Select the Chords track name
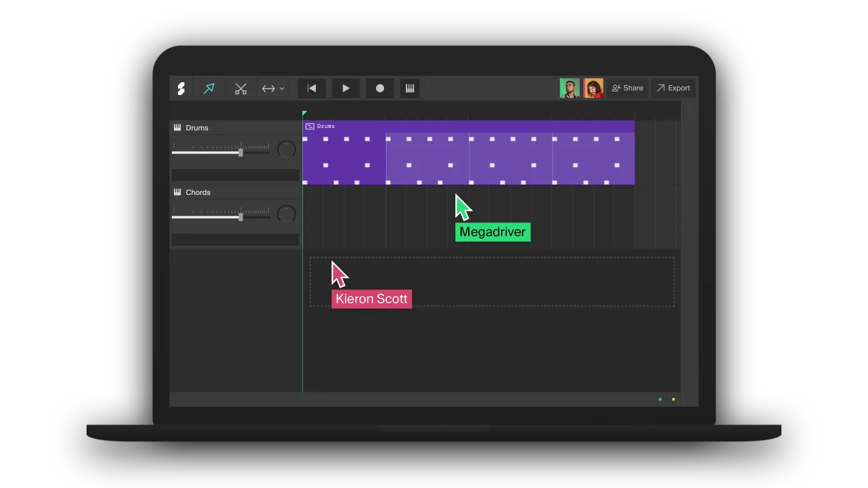Image resolution: width=868 pixels, height=488 pixels. [199, 192]
